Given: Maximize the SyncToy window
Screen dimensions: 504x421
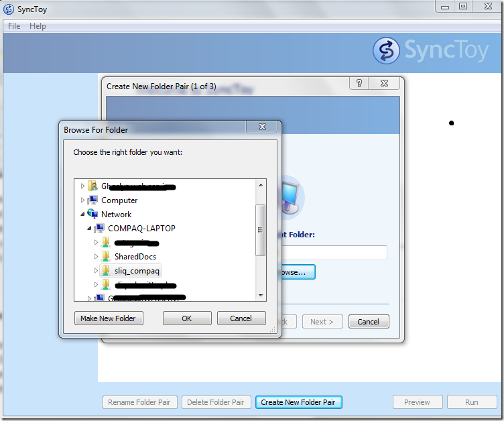Looking at the screenshot, I should tap(463, 7).
